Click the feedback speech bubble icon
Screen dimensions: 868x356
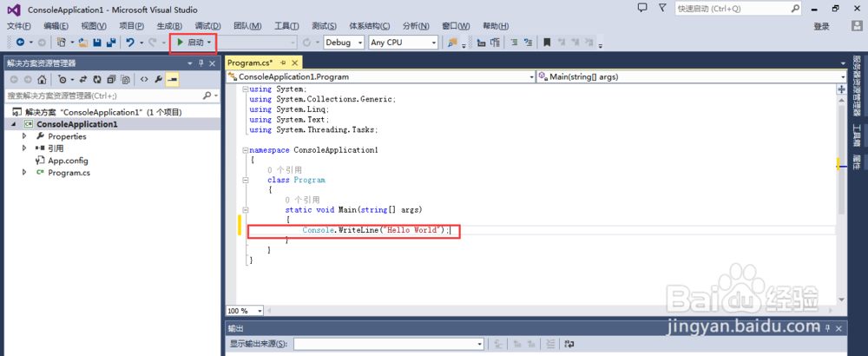pyautogui.click(x=642, y=8)
